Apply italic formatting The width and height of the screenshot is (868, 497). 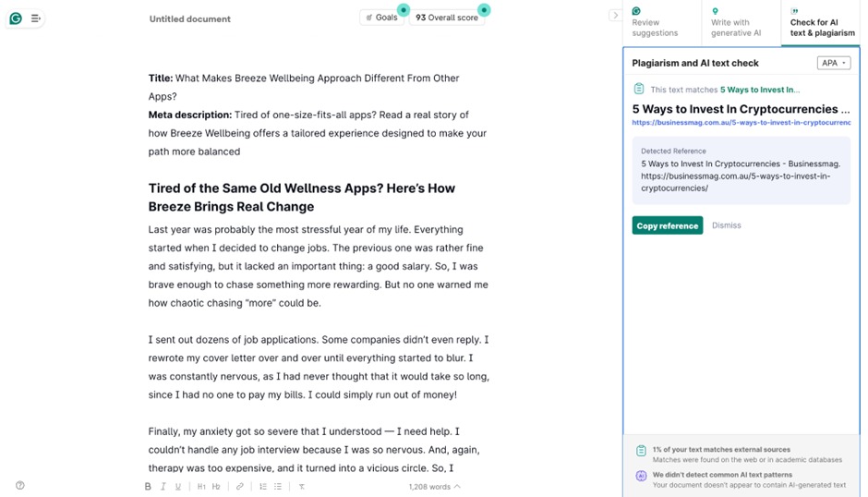(x=163, y=486)
